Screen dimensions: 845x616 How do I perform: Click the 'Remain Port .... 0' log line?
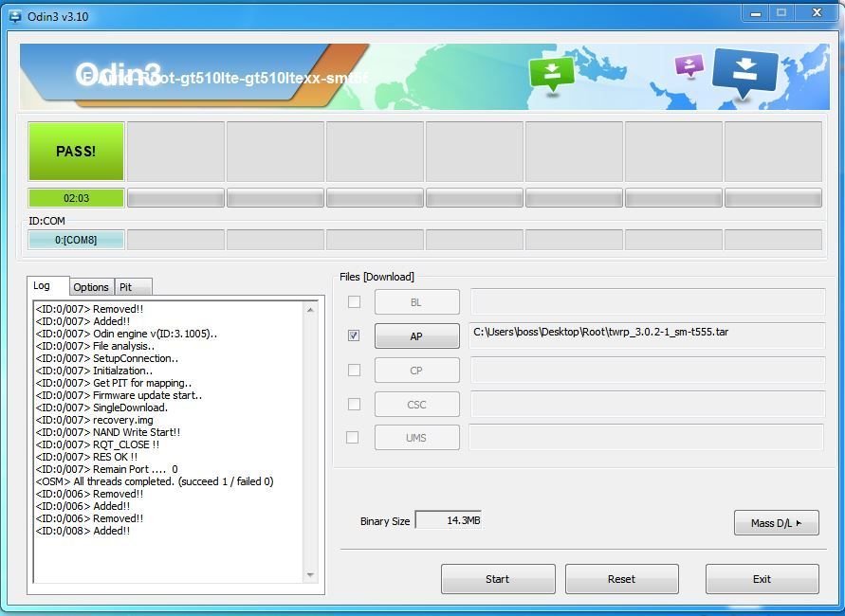[x=107, y=469]
